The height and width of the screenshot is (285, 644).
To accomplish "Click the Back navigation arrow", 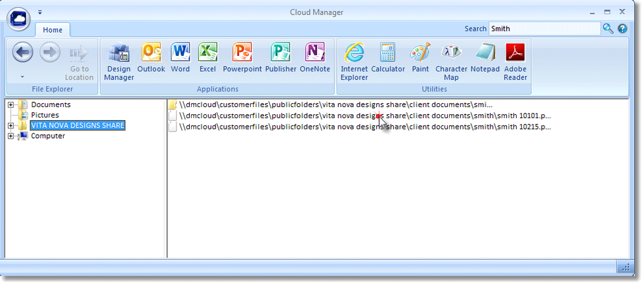I will coord(22,52).
